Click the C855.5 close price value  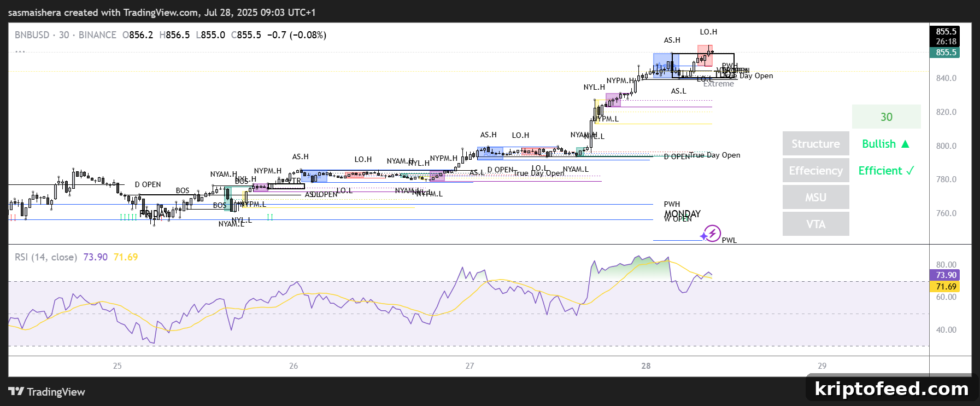tap(246, 35)
